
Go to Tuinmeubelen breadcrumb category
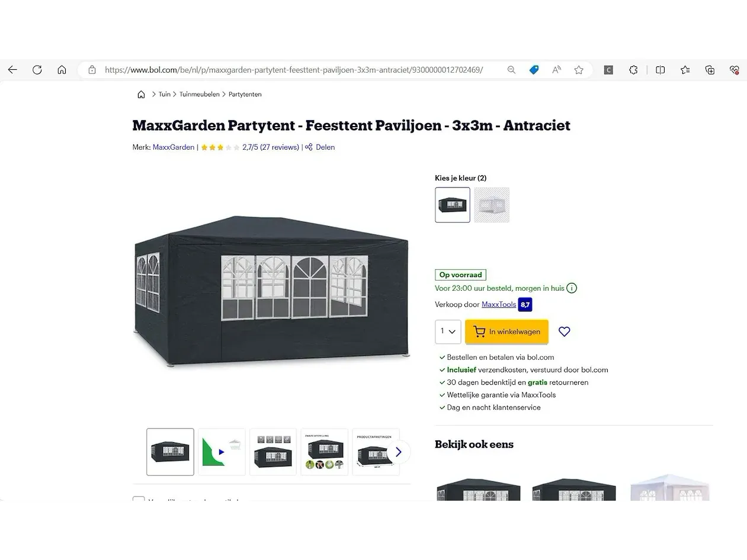(200, 94)
